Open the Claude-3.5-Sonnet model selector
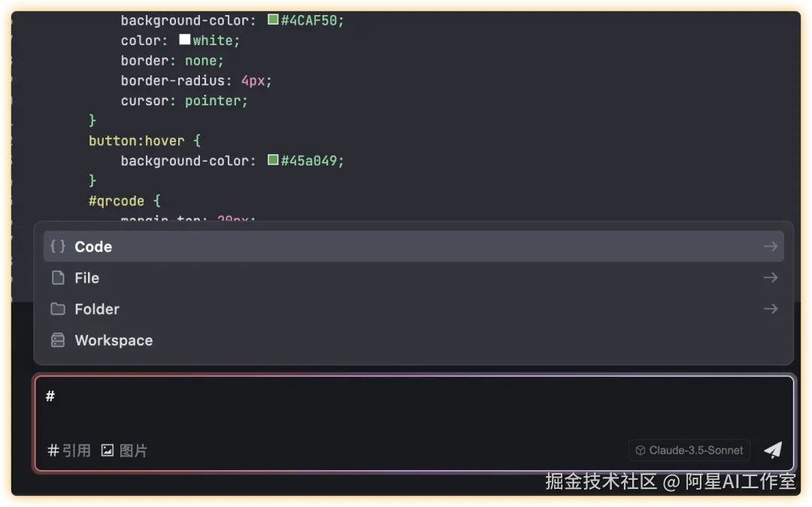The image size is (812, 507). pos(689,451)
